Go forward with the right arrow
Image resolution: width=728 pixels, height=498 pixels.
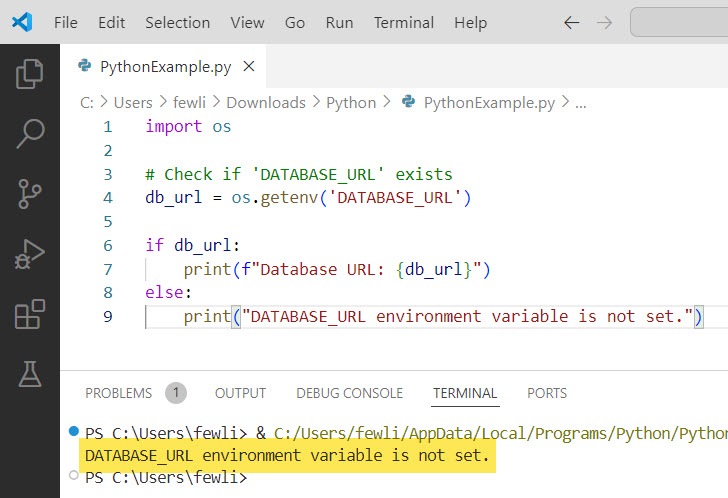click(604, 22)
